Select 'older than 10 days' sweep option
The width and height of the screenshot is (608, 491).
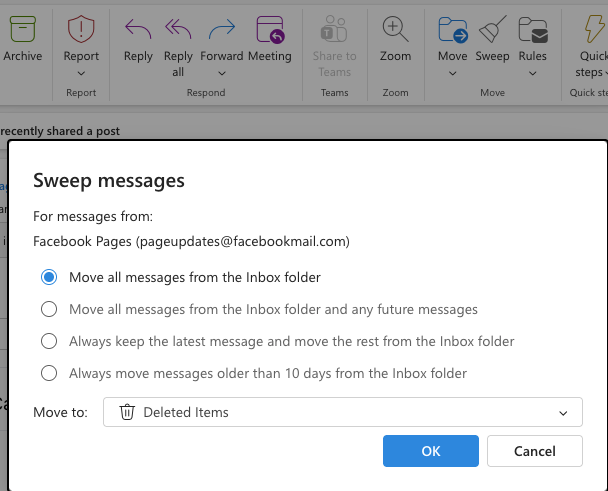tap(48, 373)
